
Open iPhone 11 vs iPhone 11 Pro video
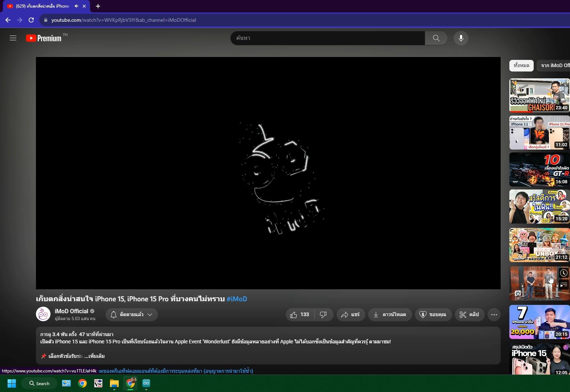[x=540, y=132]
